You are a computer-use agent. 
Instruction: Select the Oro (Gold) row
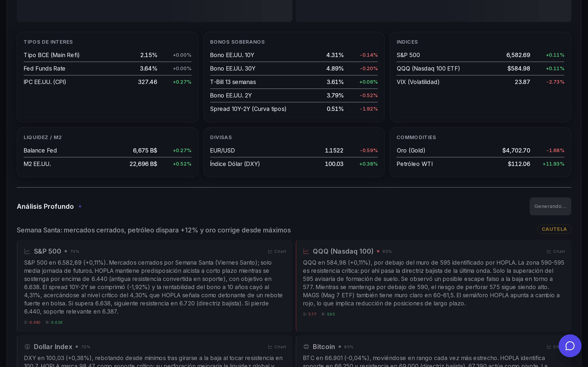[x=480, y=150]
